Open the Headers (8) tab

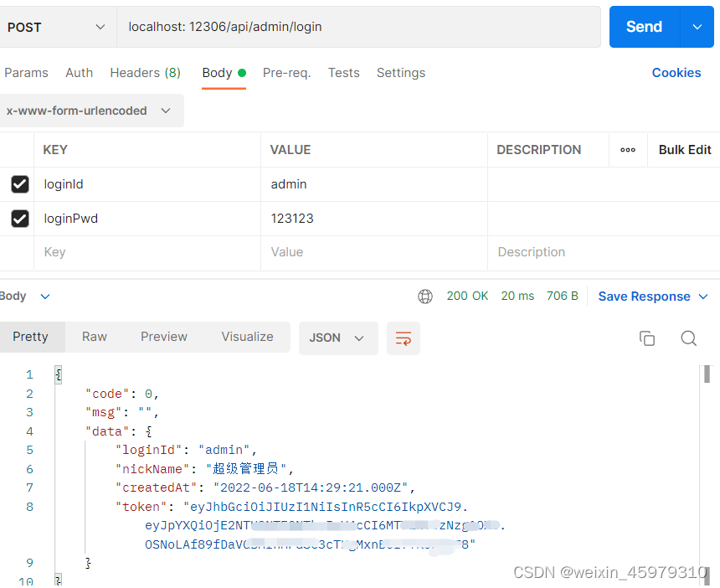pyautogui.click(x=145, y=73)
